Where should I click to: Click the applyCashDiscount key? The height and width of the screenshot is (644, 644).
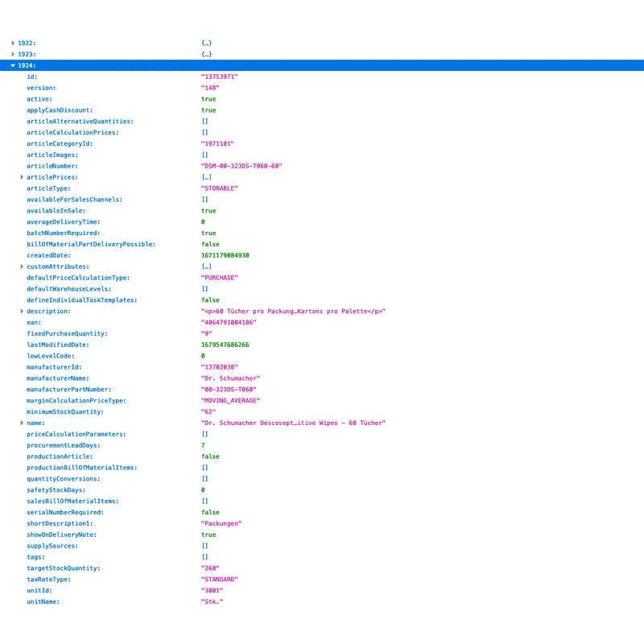coord(60,110)
